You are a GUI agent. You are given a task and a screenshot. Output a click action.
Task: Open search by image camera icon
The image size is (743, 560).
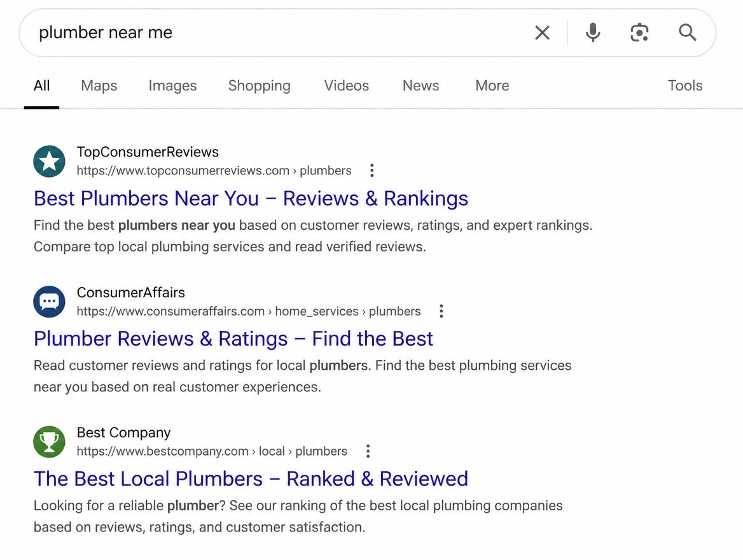(639, 32)
